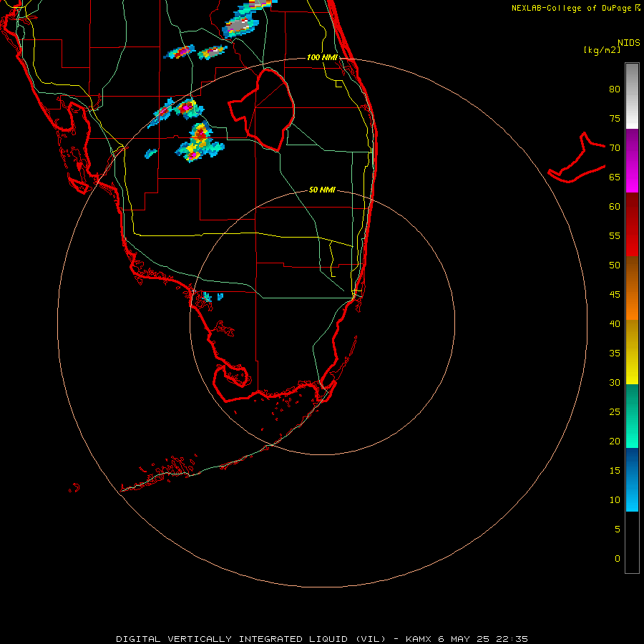Image resolution: width=644 pixels, height=644 pixels.
Task: Click the yellow segment of the color bar
Action: [632, 368]
